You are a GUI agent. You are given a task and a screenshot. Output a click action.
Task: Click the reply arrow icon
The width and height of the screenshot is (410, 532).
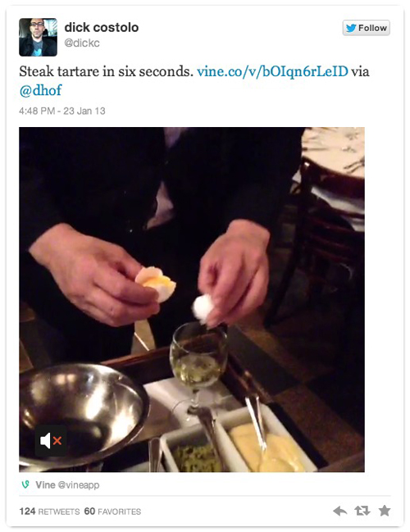[339, 511]
